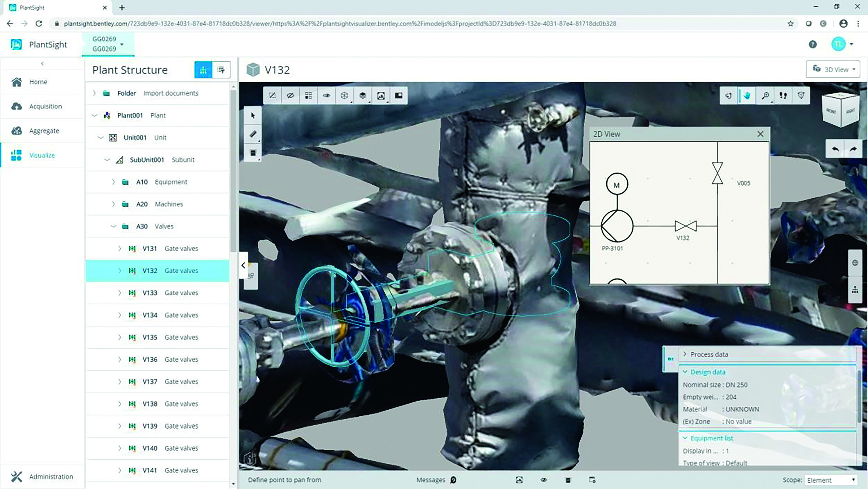Image resolution: width=868 pixels, height=489 pixels.
Task: Toggle the hide element icon in the viewer toolbar
Action: click(290, 95)
